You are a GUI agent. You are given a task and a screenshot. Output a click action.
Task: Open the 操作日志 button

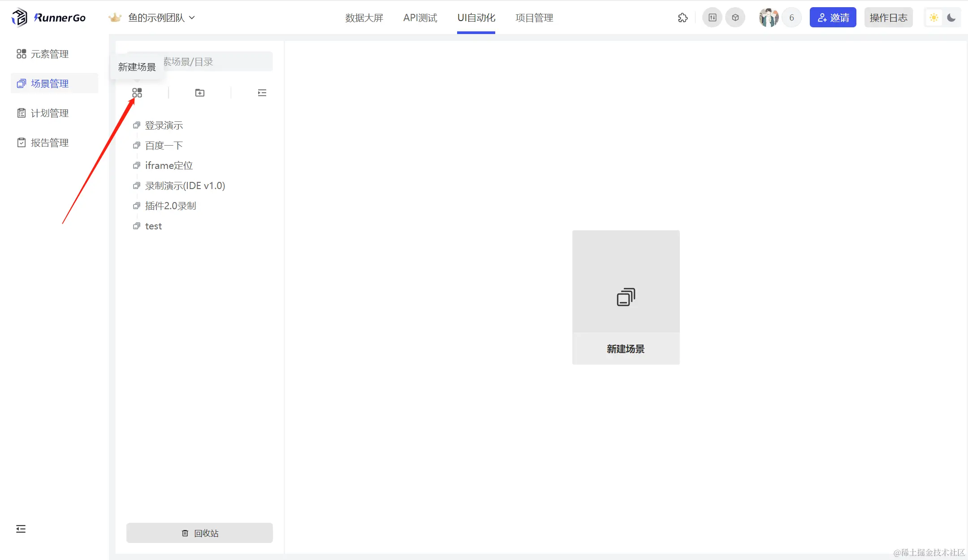tap(888, 17)
